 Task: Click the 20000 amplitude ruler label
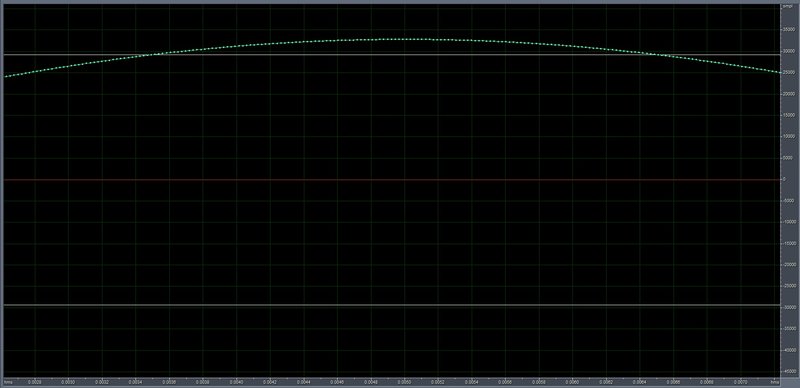click(789, 94)
